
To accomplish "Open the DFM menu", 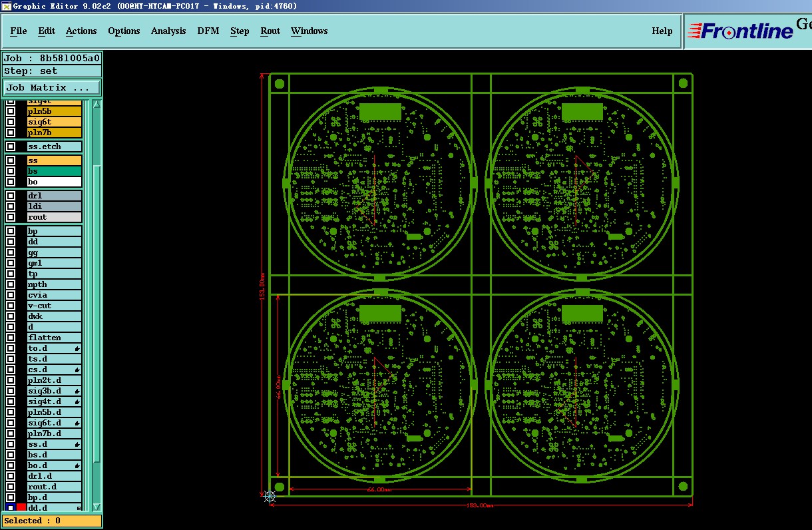I will point(208,31).
